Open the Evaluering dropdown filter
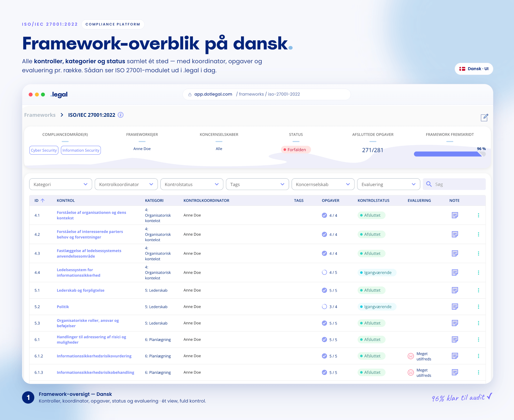Viewport: 514px width, 420px height. click(x=388, y=184)
